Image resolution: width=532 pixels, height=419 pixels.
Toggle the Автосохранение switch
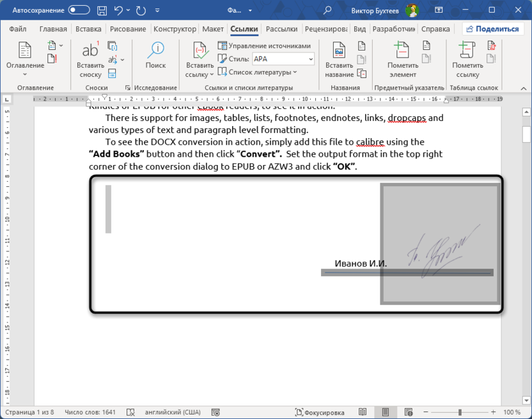click(79, 10)
